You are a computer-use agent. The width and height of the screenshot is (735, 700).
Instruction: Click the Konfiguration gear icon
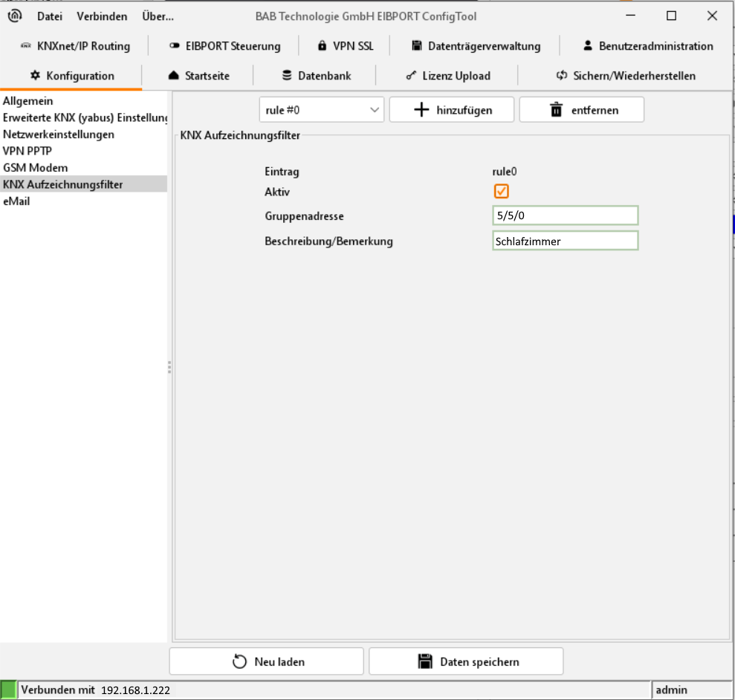35,76
